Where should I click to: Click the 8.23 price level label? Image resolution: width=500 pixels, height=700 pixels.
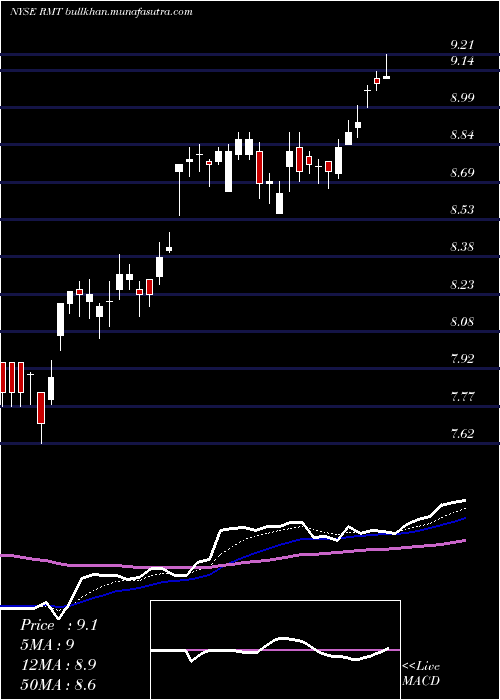462,284
